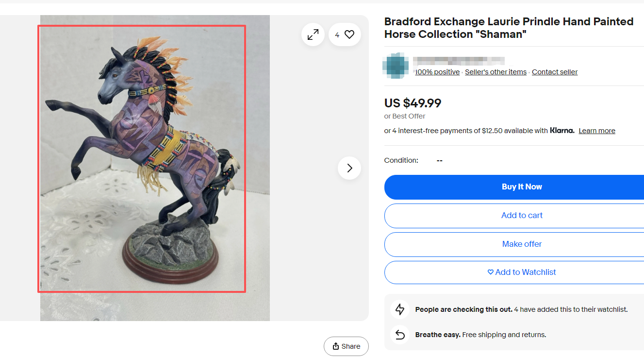Click the lightning bolt icon
The image size is (644, 357).
pyautogui.click(x=400, y=309)
